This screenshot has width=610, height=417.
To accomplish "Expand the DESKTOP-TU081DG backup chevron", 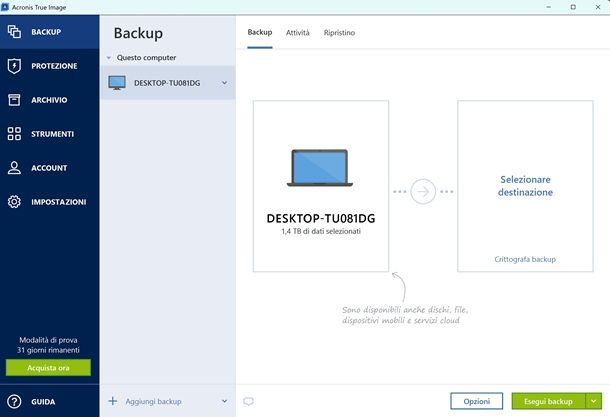I will [224, 83].
